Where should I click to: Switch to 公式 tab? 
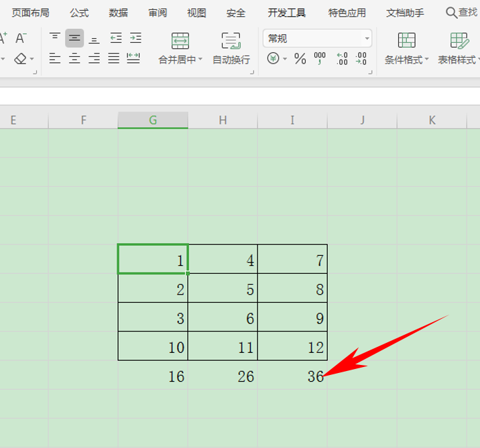click(79, 13)
